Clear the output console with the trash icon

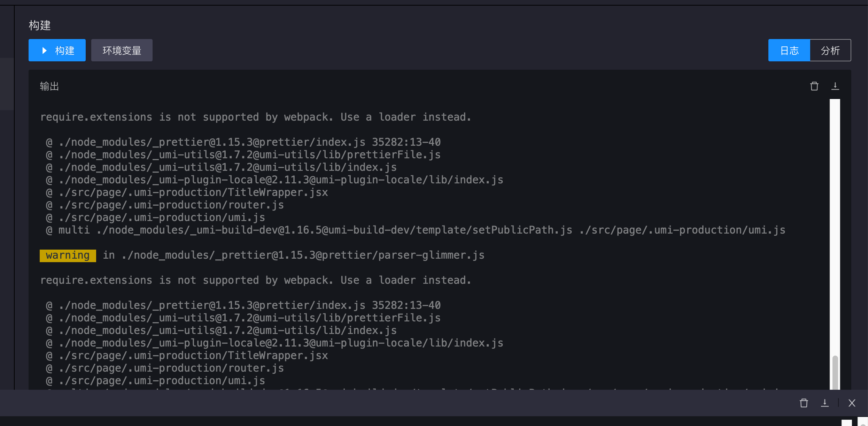click(x=814, y=86)
